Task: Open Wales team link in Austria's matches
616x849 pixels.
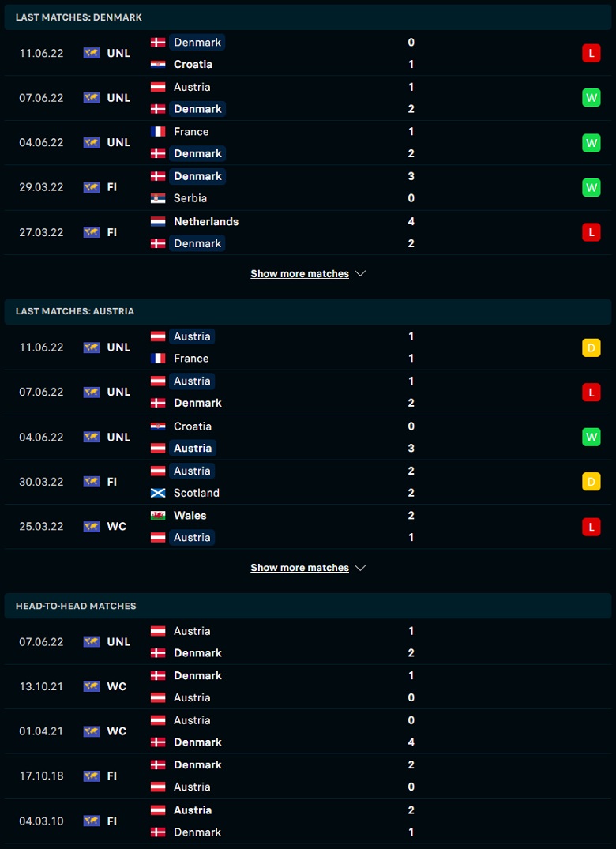Action: click(190, 516)
